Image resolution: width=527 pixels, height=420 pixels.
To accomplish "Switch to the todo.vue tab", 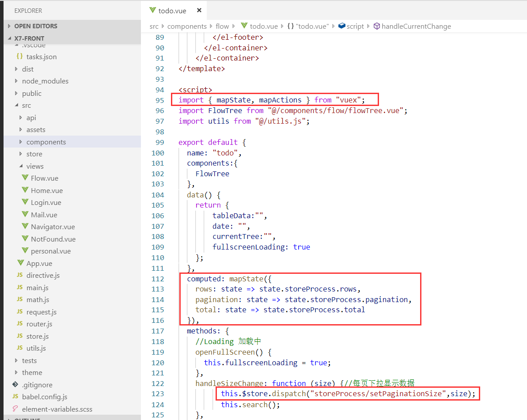I will point(172,11).
